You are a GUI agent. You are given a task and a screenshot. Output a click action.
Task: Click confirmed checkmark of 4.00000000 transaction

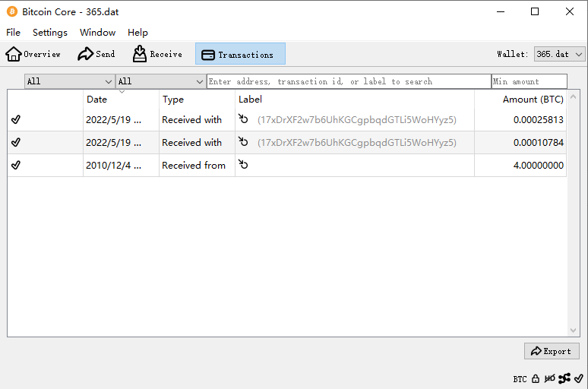coord(16,165)
